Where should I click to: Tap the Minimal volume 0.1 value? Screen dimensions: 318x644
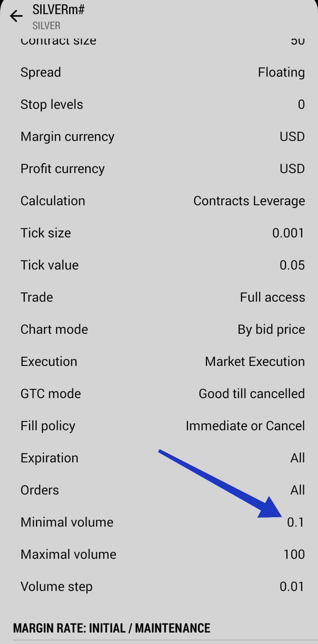pyautogui.click(x=296, y=523)
